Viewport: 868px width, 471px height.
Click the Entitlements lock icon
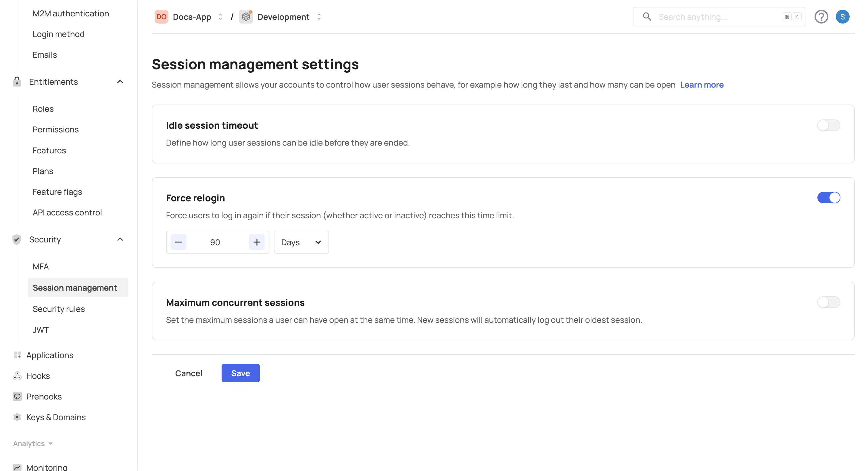(x=17, y=82)
